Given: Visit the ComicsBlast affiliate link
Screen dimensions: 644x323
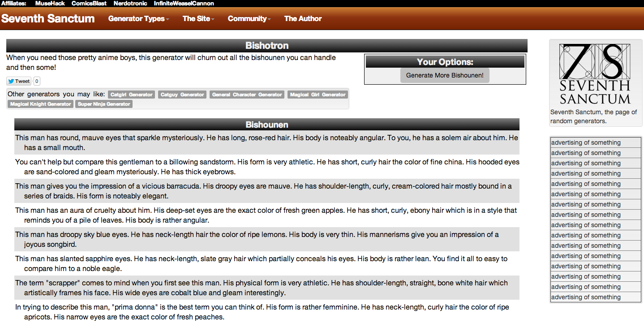Looking at the screenshot, I should [89, 3].
